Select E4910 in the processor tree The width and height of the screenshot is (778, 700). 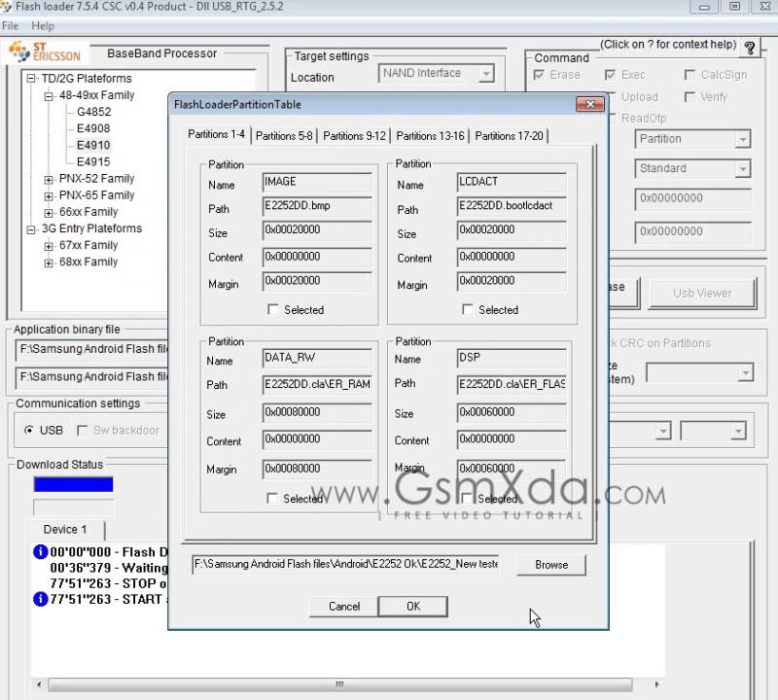tap(93, 146)
